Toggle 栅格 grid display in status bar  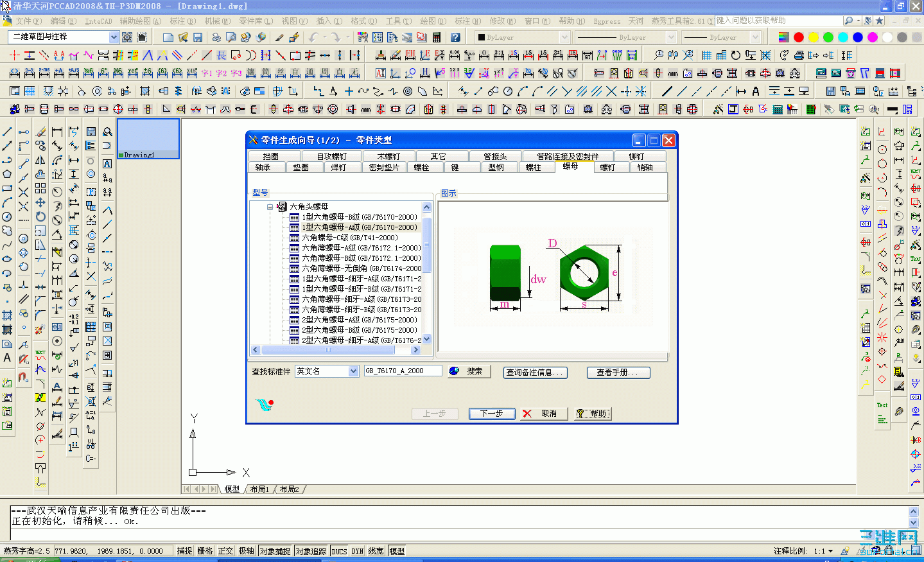click(x=205, y=551)
